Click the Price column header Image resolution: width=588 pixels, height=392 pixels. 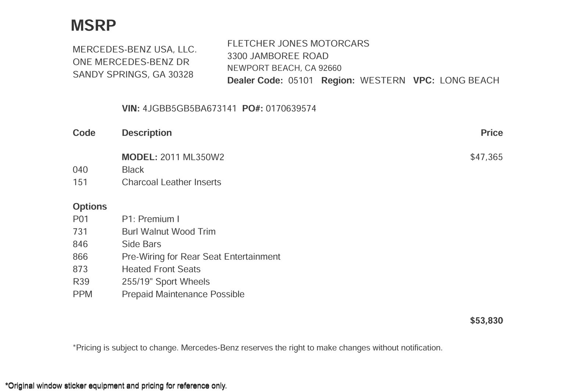492,133
